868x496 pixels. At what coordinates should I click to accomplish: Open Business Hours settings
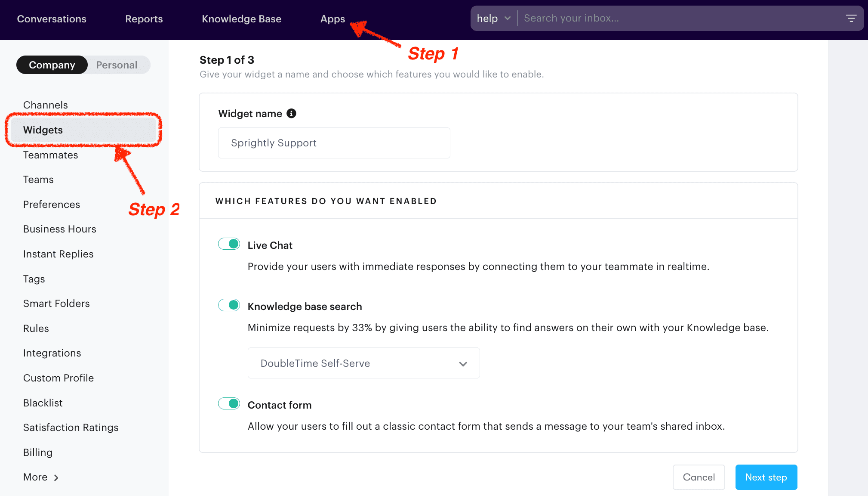59,229
